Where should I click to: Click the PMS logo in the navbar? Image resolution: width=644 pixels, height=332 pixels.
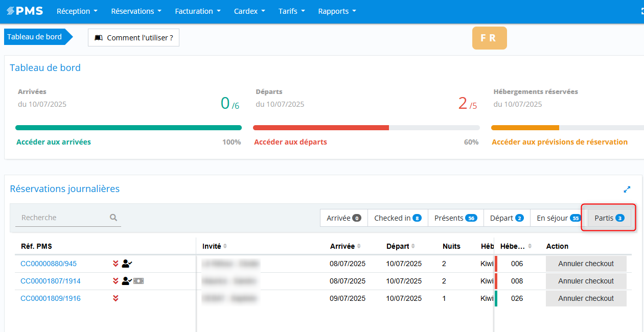[x=25, y=11]
